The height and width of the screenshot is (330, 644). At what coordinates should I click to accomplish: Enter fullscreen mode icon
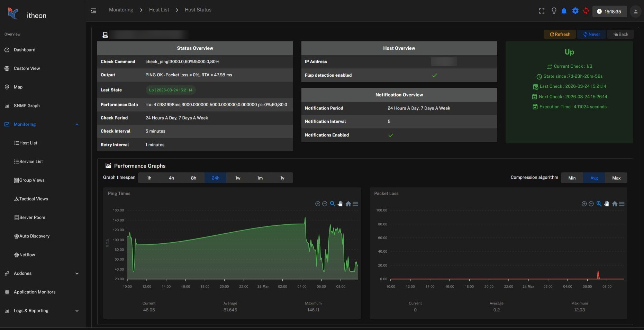pyautogui.click(x=542, y=11)
